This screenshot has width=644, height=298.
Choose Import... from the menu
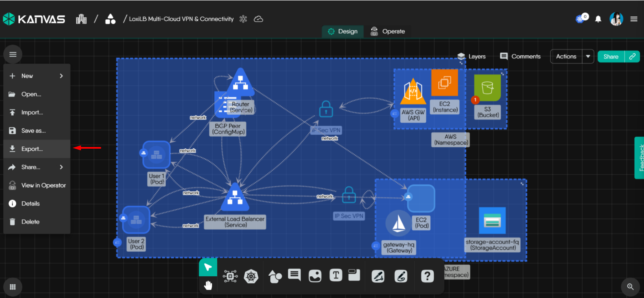tap(37, 112)
